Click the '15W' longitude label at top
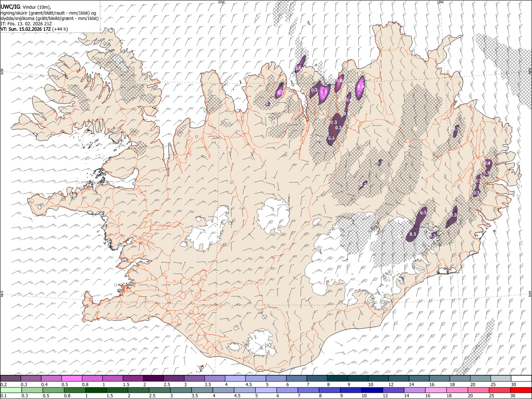 pyautogui.click(x=440, y=2)
